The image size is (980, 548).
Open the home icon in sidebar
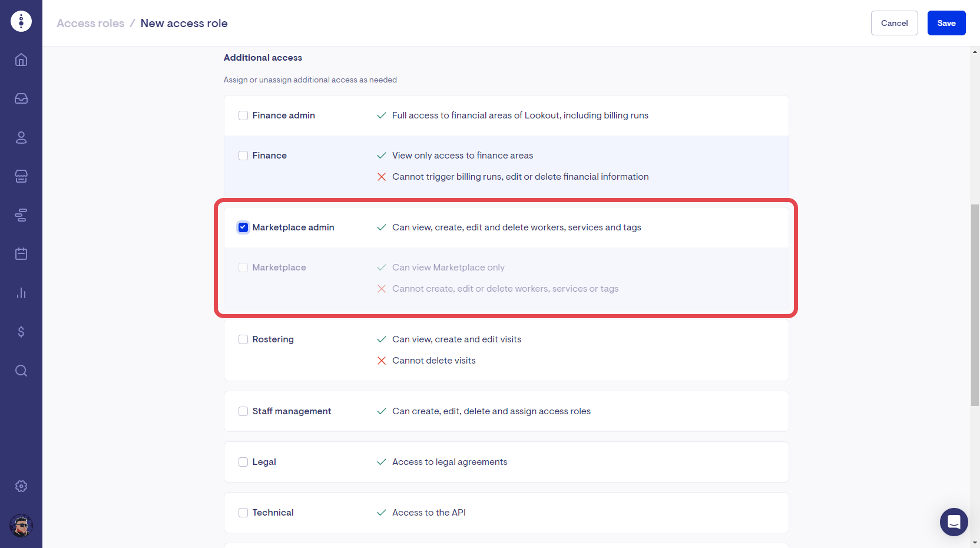[21, 60]
